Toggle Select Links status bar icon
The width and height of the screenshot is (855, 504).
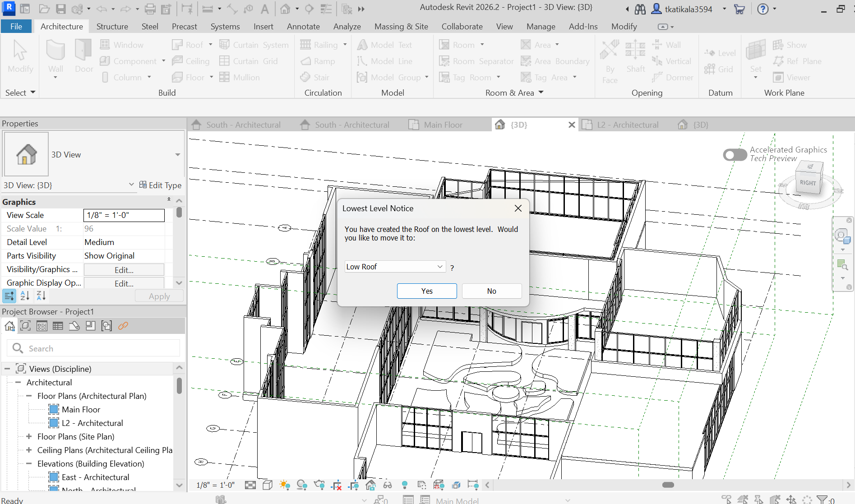(726, 499)
